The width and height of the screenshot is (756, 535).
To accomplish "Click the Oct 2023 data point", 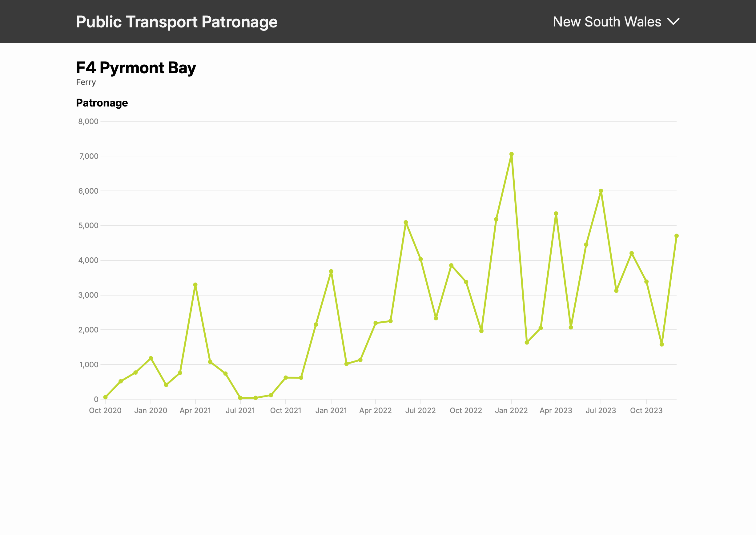I will click(646, 282).
